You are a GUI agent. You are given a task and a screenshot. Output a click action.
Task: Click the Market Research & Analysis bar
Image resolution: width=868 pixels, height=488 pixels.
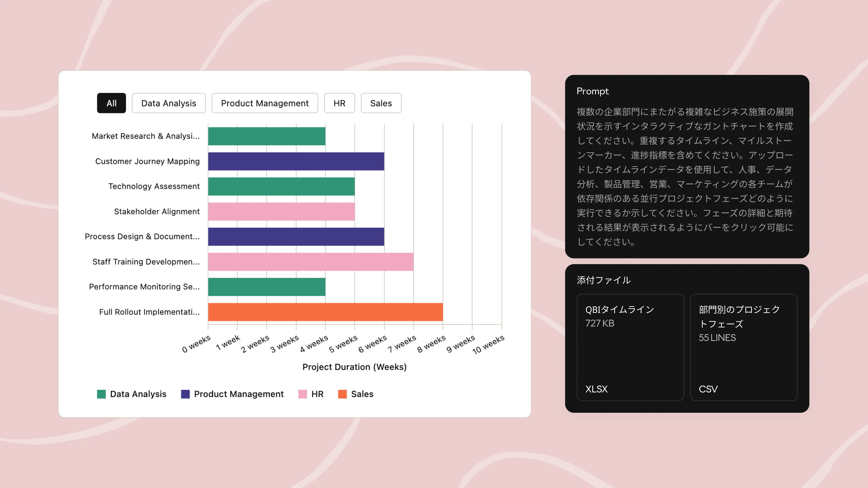pyautogui.click(x=267, y=136)
